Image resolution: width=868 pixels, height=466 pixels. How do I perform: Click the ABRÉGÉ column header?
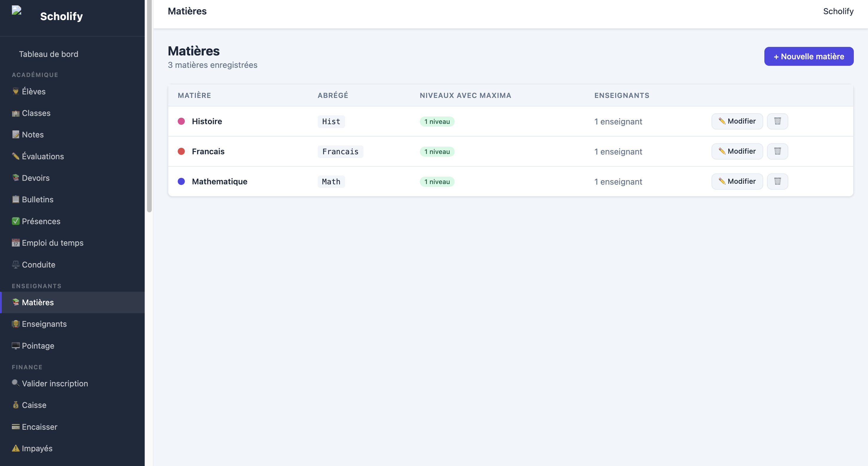coord(332,95)
